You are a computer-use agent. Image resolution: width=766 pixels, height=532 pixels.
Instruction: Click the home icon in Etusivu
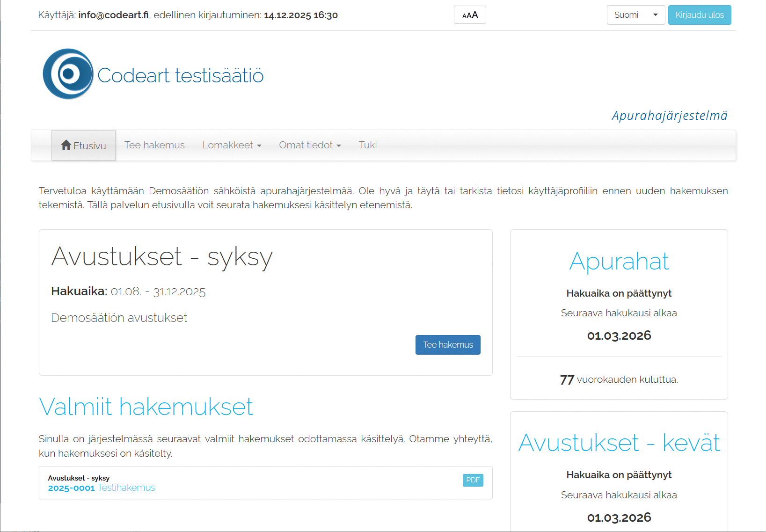(x=66, y=145)
